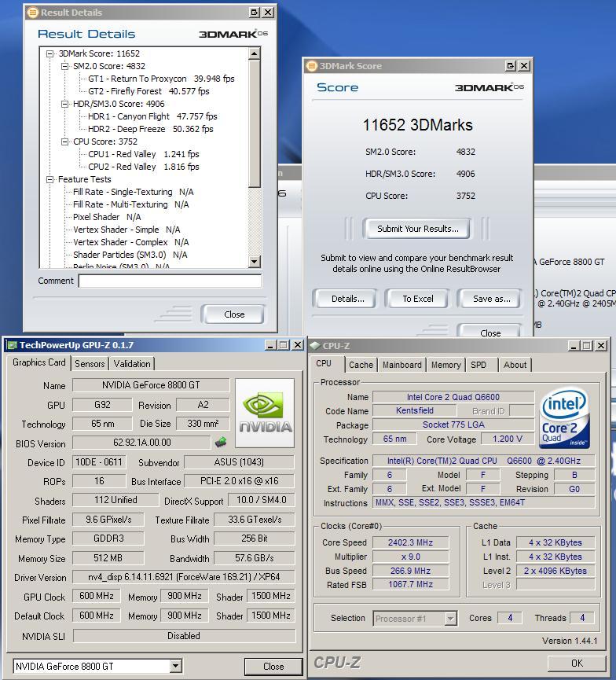Viewport: 616px width, 680px height.
Task: Click Close in the Result Details window
Action: tap(234, 314)
